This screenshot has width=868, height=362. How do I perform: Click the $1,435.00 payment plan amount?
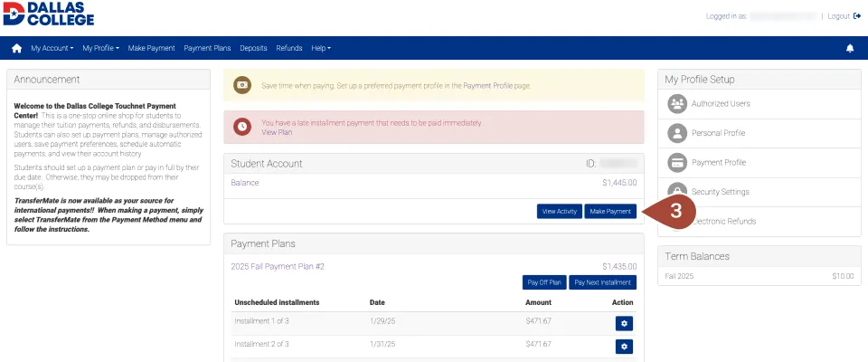[619, 267]
